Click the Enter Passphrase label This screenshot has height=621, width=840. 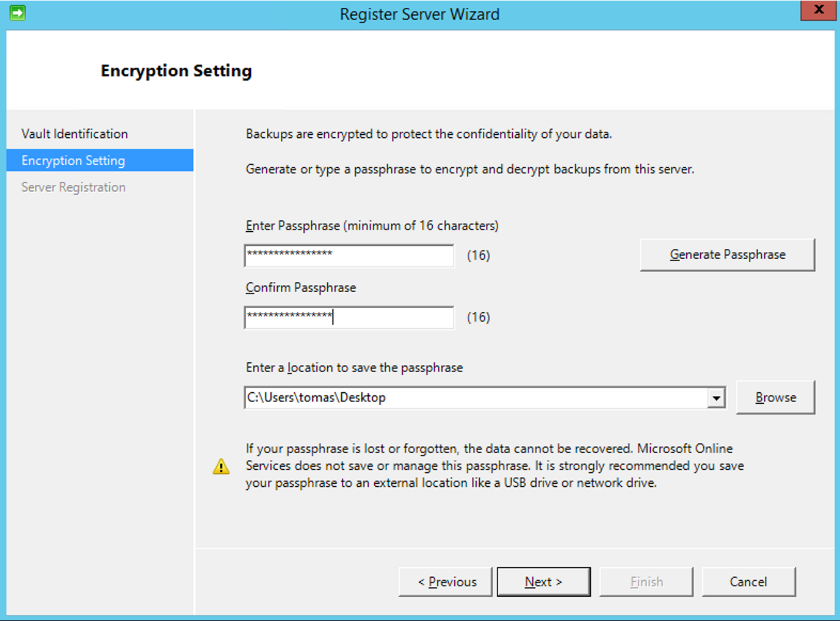(x=372, y=226)
